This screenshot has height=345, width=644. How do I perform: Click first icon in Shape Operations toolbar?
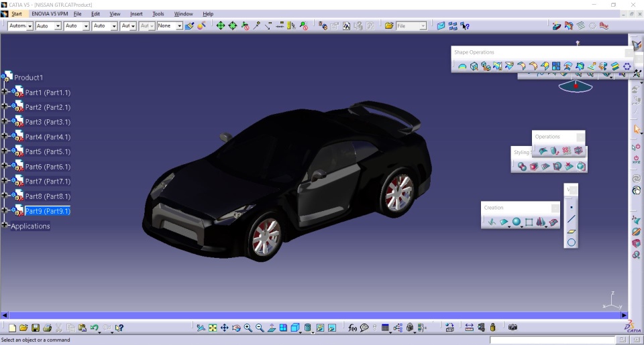[462, 66]
